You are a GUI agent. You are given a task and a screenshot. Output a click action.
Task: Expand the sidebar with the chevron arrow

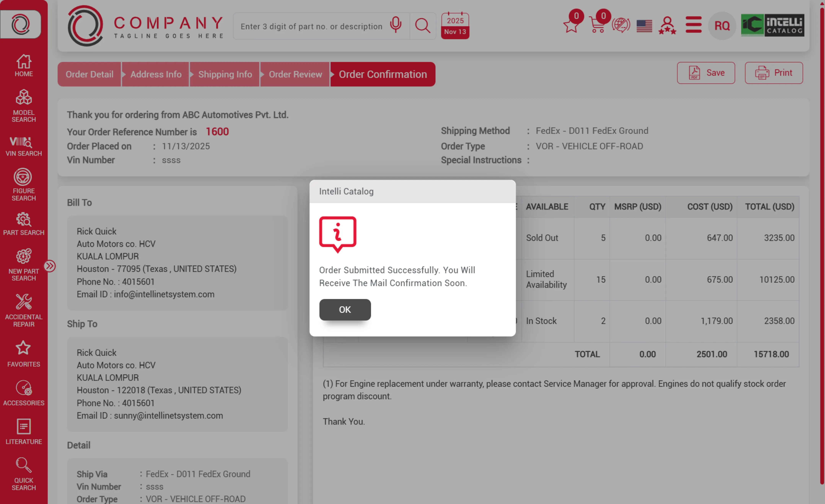click(50, 266)
